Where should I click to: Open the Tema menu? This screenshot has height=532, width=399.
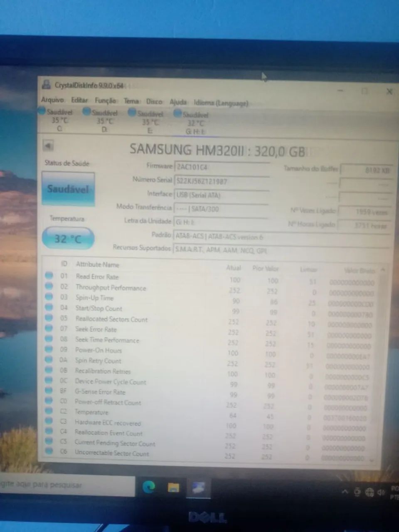pos(131,101)
